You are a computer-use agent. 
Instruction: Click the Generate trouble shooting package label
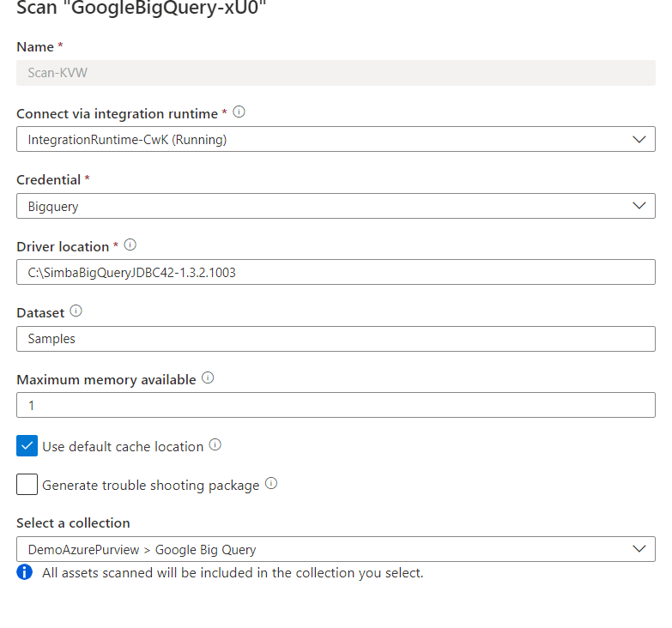(151, 486)
